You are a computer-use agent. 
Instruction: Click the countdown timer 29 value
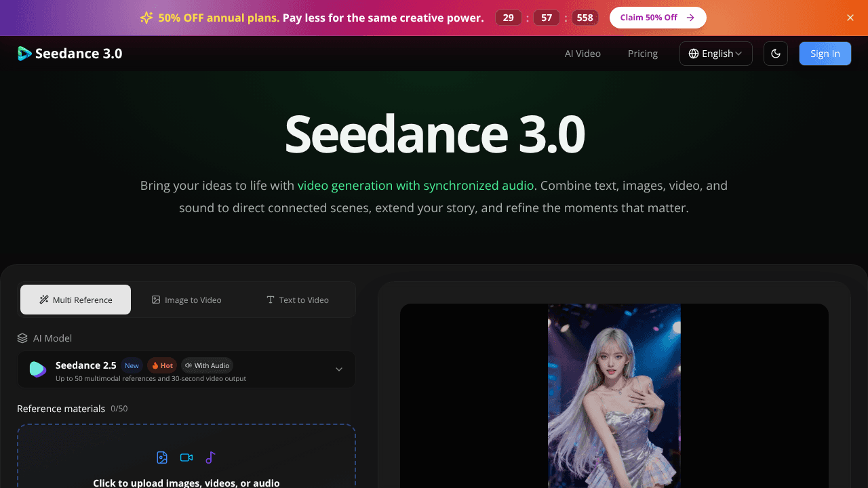click(508, 18)
